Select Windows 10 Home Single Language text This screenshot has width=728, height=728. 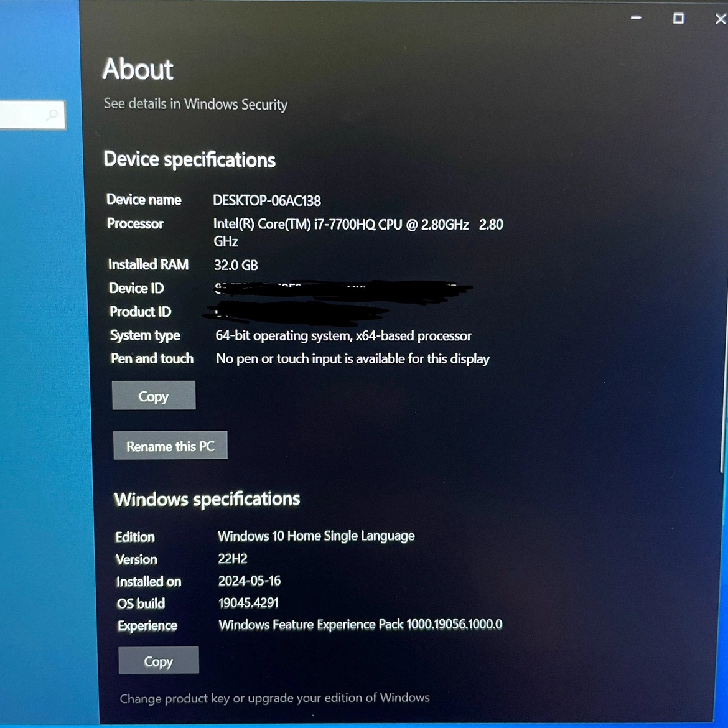316,536
